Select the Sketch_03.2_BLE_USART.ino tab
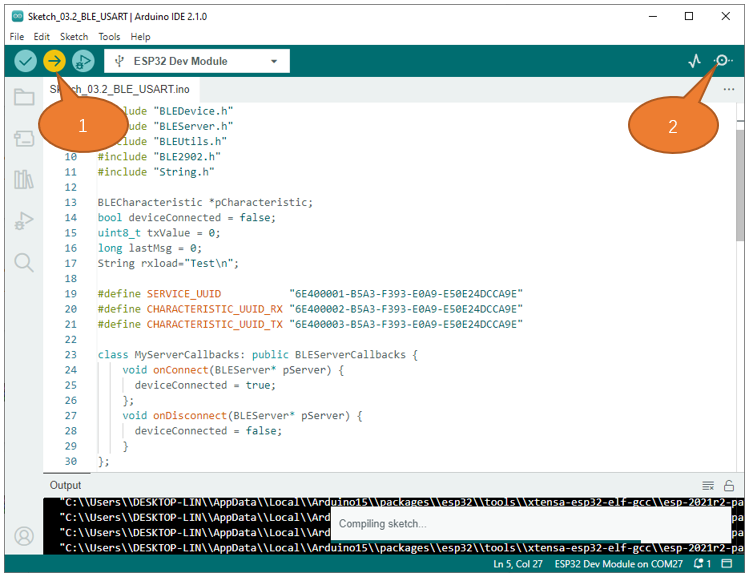Screen dimensions: 750x578 121,89
